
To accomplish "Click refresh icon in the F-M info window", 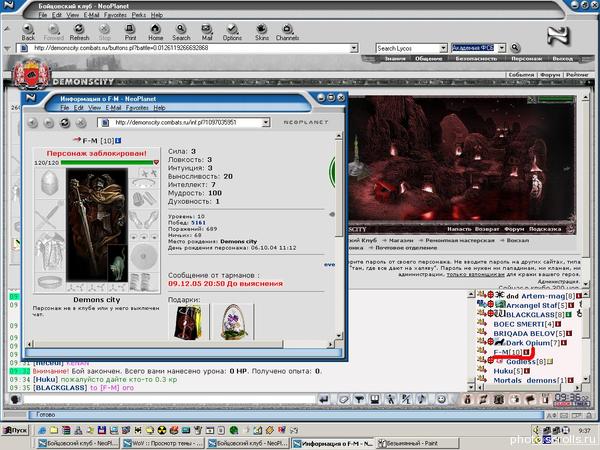I will (65, 123).
